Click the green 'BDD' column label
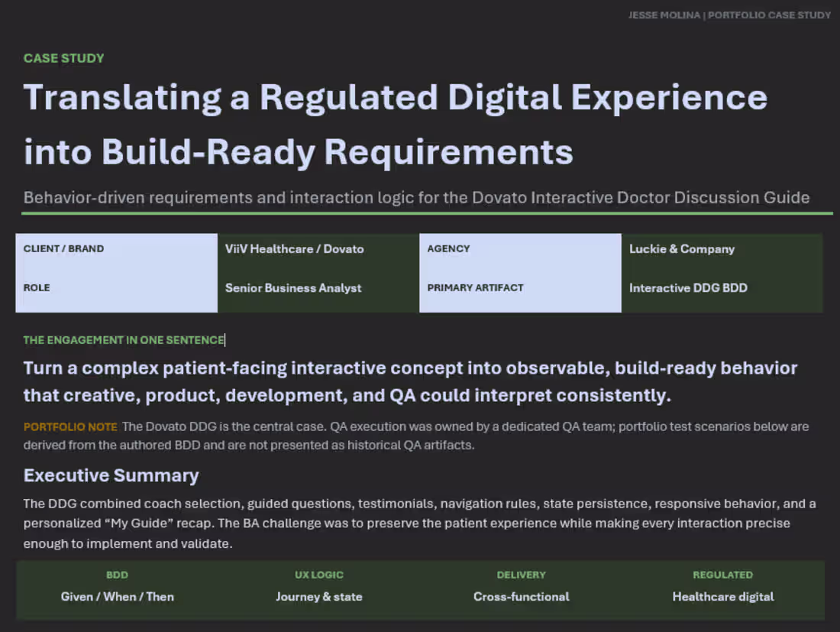This screenshot has width=840, height=632. click(x=117, y=575)
